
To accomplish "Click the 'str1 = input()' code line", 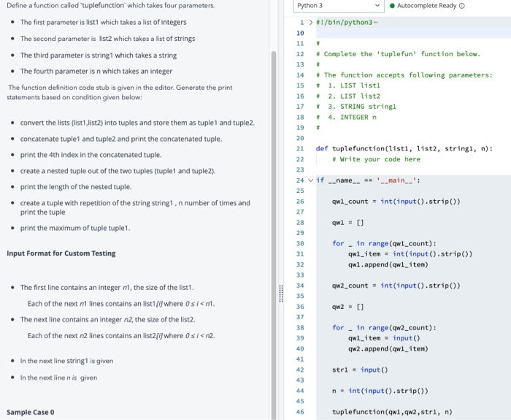I will point(360,370).
